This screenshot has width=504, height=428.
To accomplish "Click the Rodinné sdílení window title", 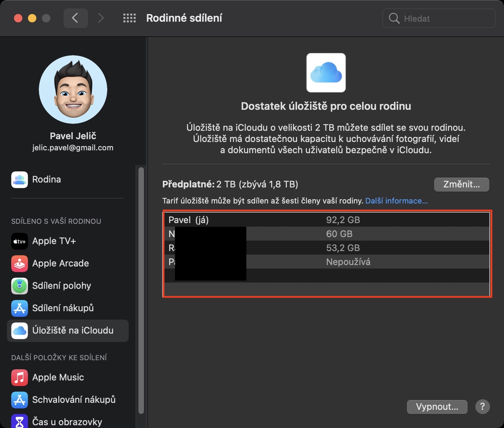I will tap(184, 18).
